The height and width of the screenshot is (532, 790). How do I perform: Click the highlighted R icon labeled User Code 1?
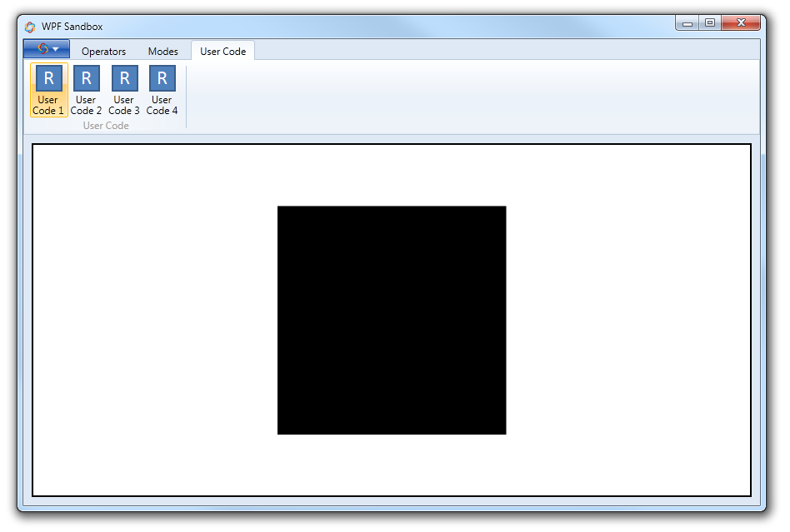point(47,77)
